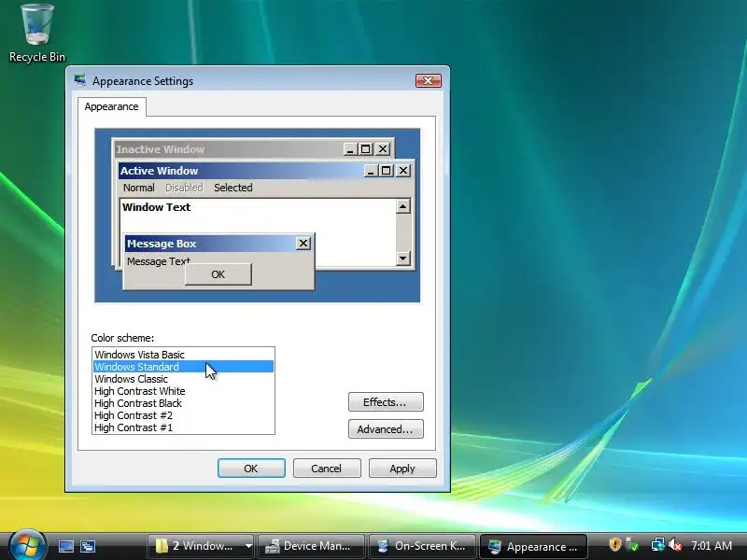
Task: Click the Appearance Settings title bar icon
Action: pos(80,80)
